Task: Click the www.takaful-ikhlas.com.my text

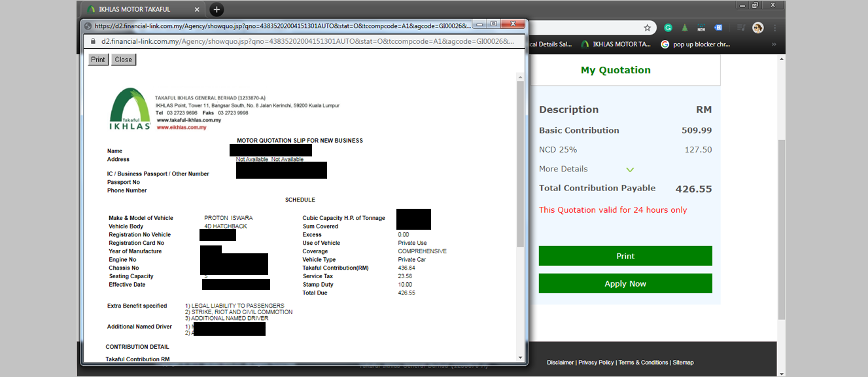Action: point(188,120)
